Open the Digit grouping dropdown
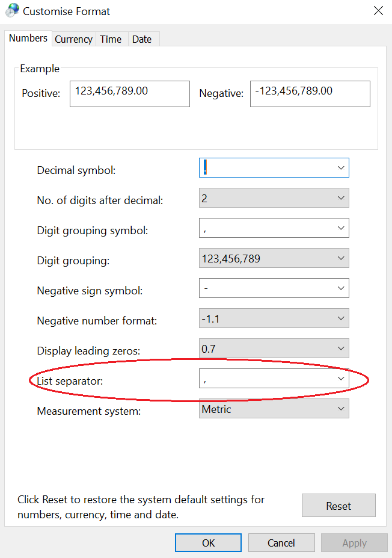Viewport: 392px width, 558px height. pos(274,258)
